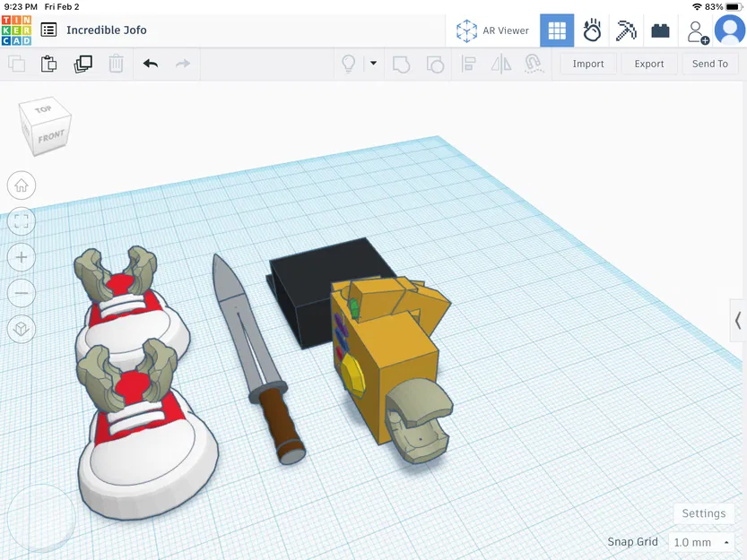Click the Undo arrow icon
Image resolution: width=747 pixels, height=560 pixels.
[x=149, y=64]
